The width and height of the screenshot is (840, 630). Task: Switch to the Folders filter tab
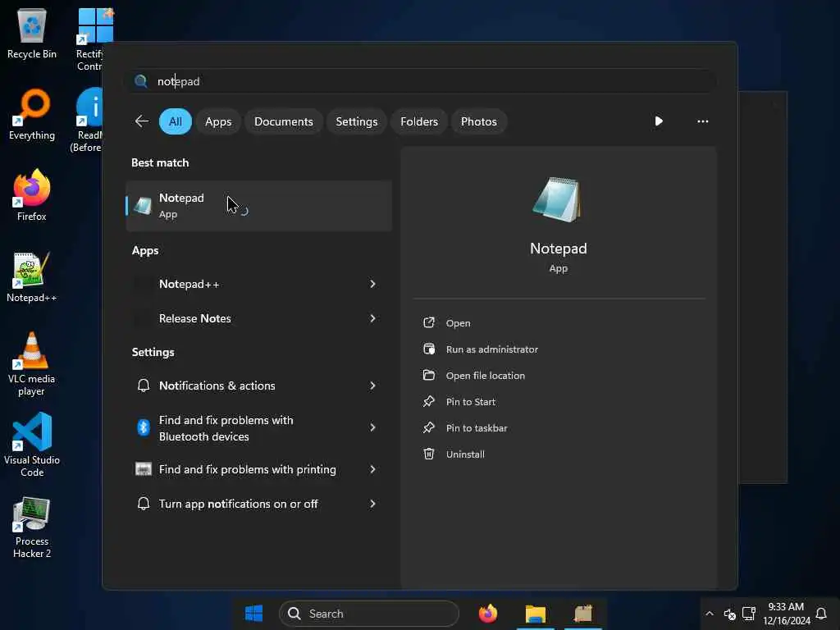419,121
